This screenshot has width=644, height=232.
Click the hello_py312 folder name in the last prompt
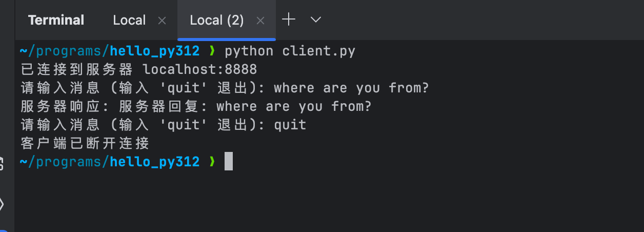coord(155,162)
